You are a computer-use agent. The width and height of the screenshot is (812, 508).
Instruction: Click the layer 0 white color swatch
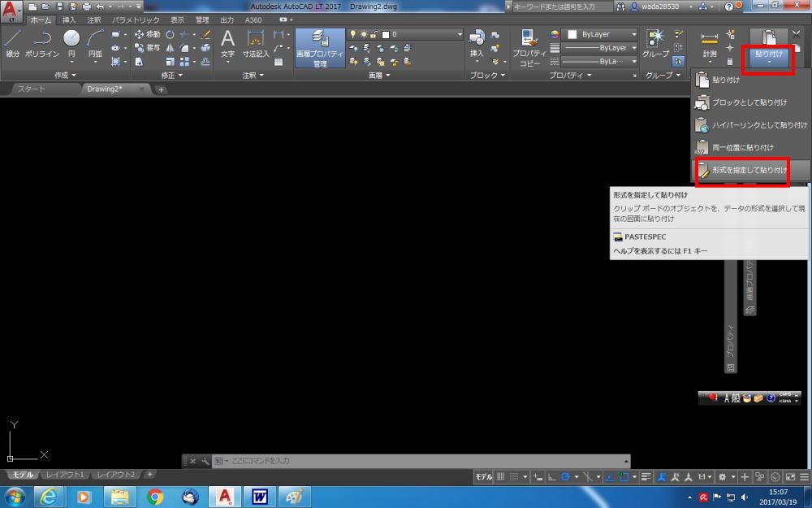point(385,35)
